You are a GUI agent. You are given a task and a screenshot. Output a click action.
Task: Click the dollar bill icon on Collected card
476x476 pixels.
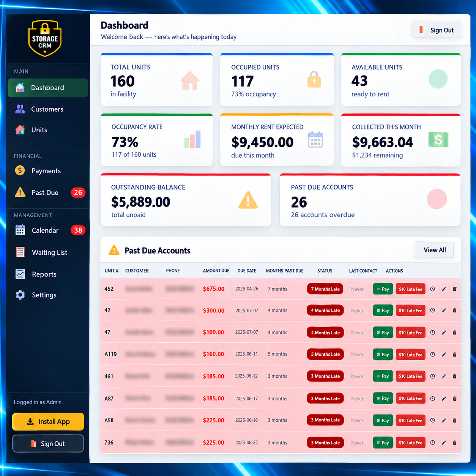tap(438, 140)
